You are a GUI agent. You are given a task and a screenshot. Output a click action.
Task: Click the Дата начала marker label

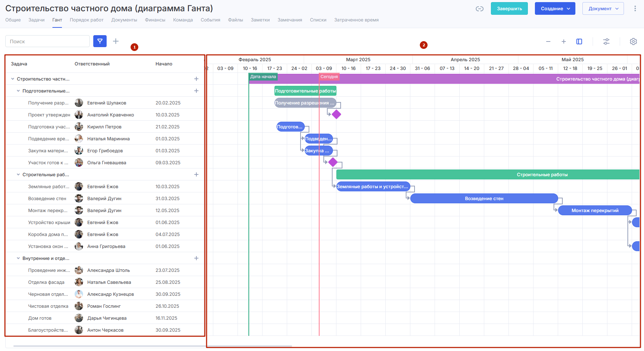tap(263, 77)
